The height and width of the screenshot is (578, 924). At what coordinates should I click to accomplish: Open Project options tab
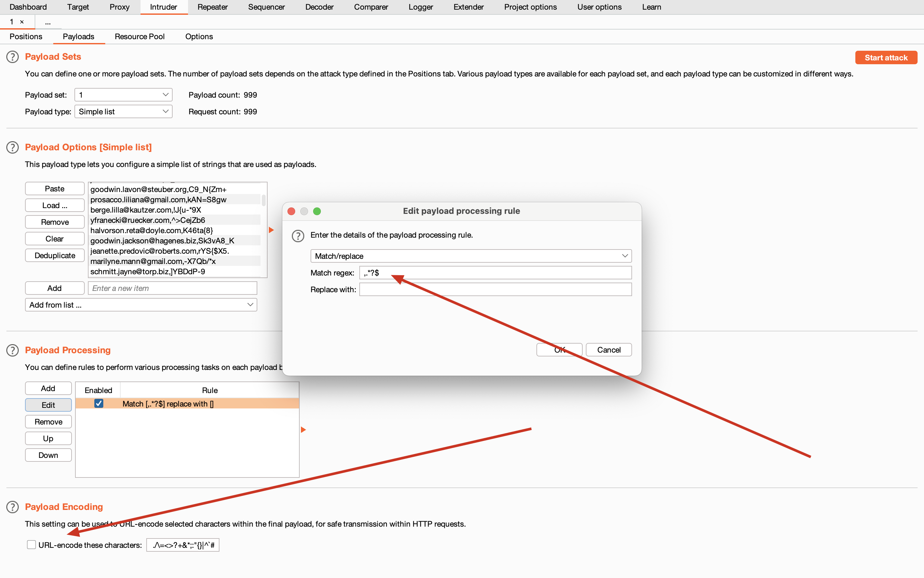pos(530,7)
